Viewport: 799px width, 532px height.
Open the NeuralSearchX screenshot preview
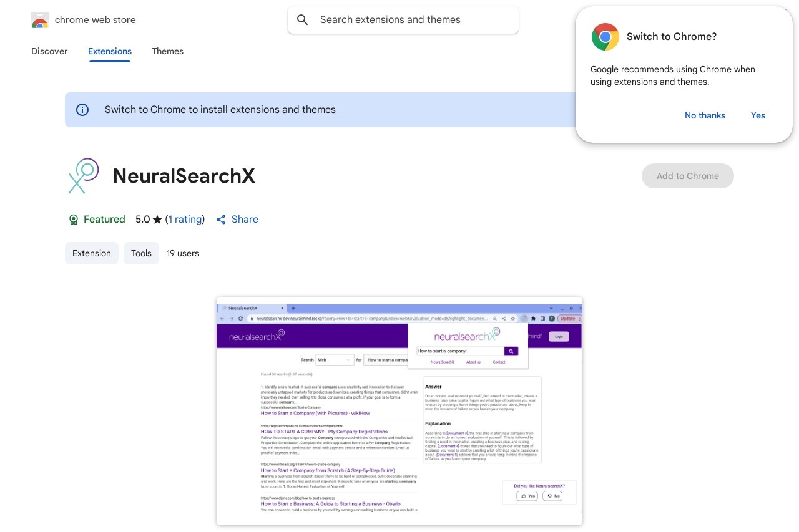(x=399, y=411)
